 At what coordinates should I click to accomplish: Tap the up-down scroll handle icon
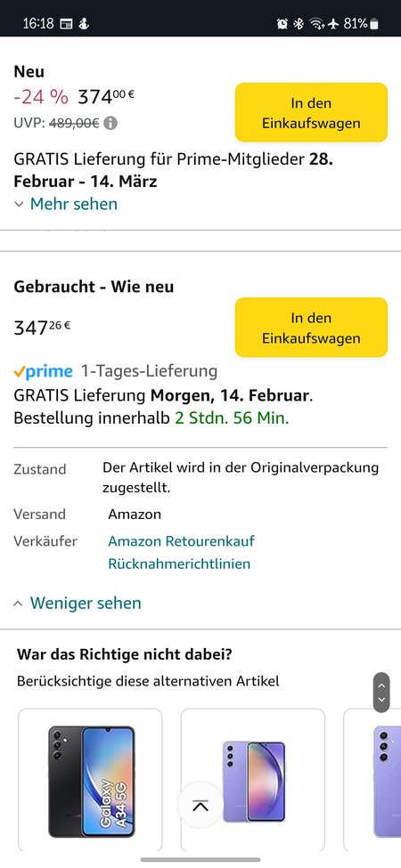[381, 692]
